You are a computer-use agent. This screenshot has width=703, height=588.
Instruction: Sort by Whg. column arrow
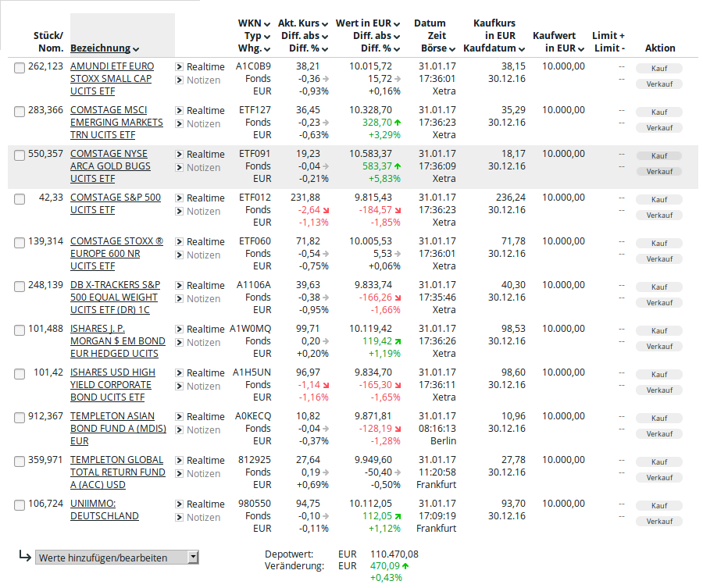coord(267,49)
